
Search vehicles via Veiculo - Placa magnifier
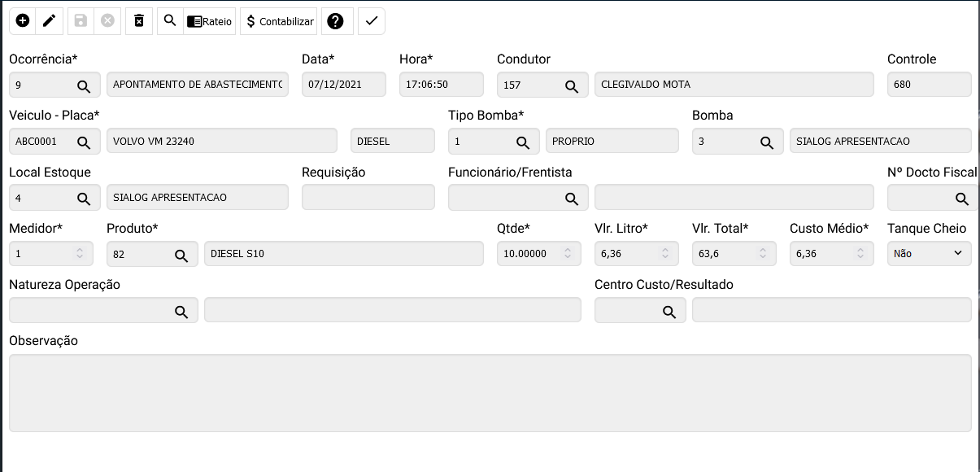coord(84,142)
